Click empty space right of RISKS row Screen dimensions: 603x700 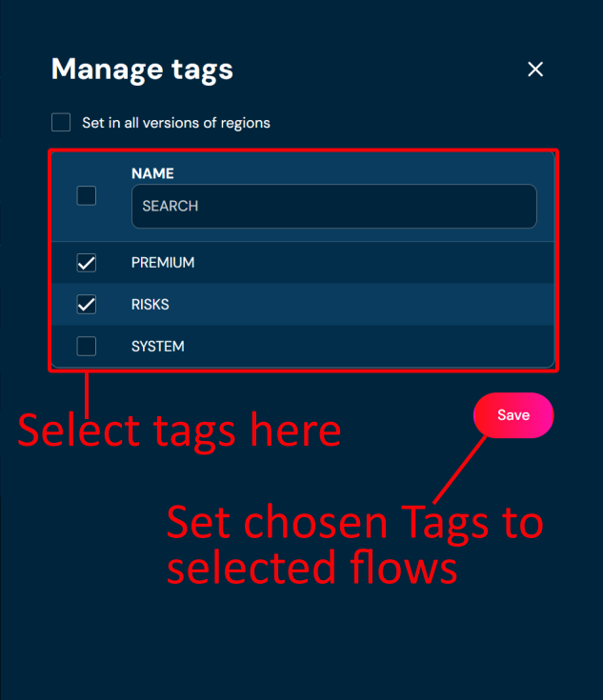click(381, 305)
